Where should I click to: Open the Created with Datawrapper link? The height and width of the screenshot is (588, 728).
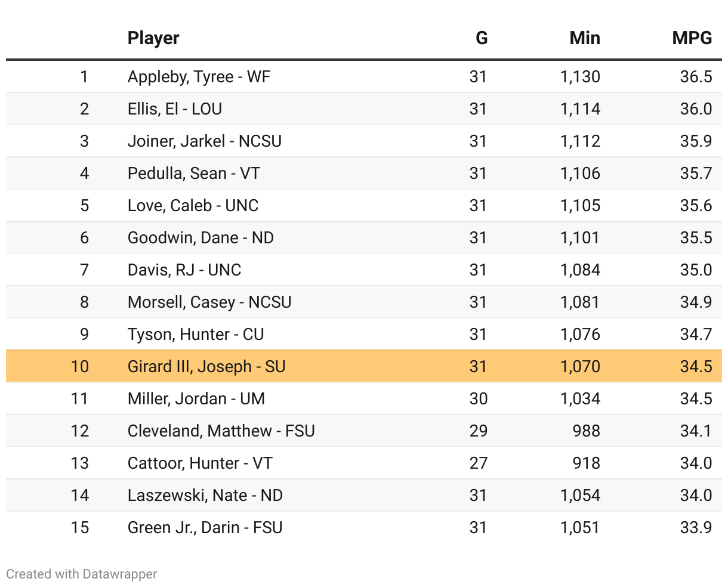coord(82,574)
